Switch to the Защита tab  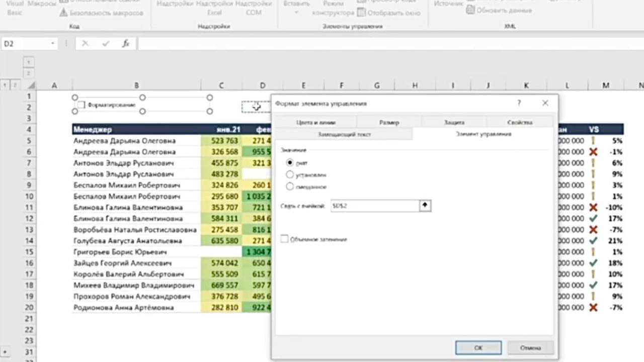(x=454, y=122)
